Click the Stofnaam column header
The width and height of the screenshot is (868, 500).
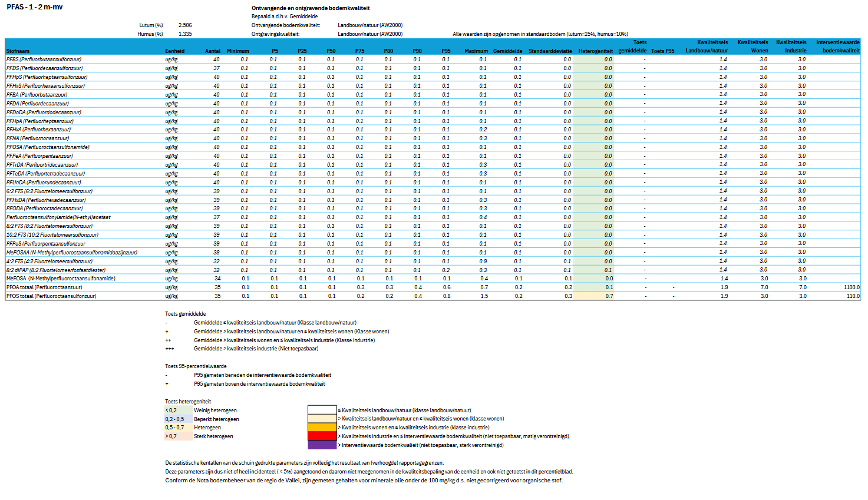tap(18, 51)
